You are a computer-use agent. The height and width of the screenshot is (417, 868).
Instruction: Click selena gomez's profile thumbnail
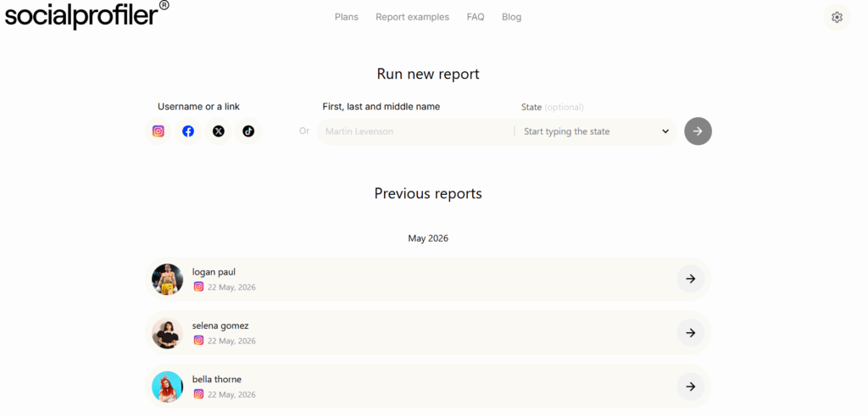(167, 333)
